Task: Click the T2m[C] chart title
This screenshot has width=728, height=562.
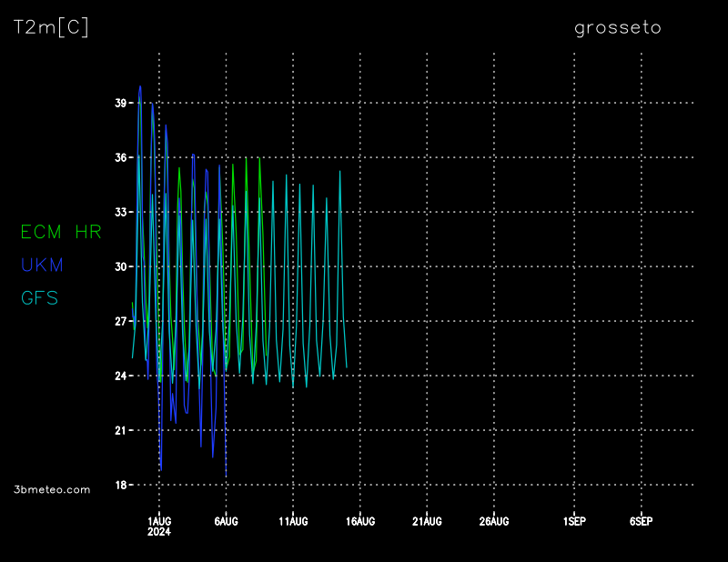Action: coord(51,28)
